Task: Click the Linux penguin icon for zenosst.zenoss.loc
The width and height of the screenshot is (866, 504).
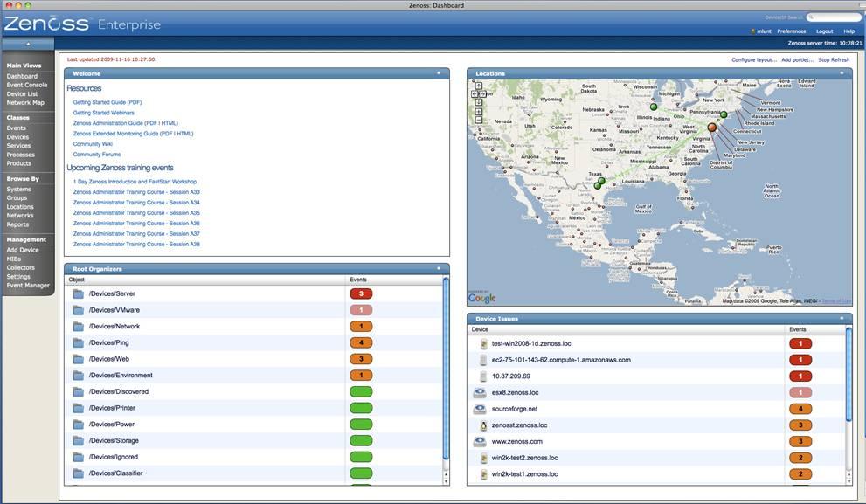Action: pyautogui.click(x=484, y=425)
